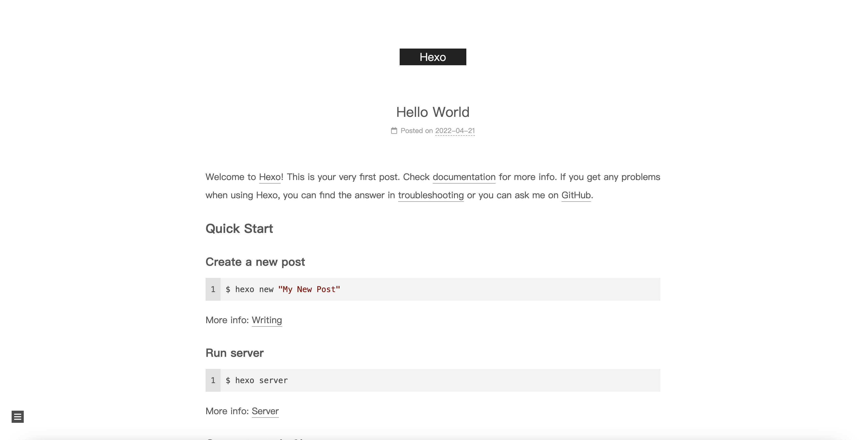Click the Run server heading
868x440 pixels.
pyautogui.click(x=234, y=353)
